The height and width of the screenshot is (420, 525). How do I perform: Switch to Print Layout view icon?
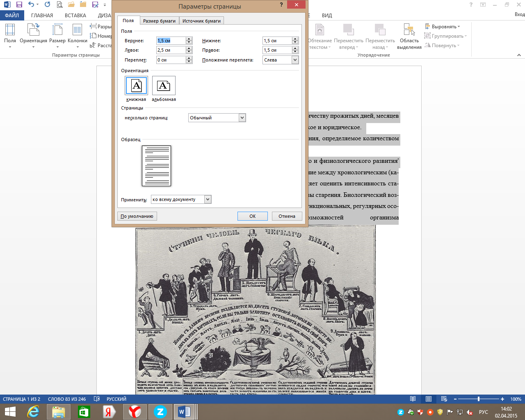coord(428,399)
